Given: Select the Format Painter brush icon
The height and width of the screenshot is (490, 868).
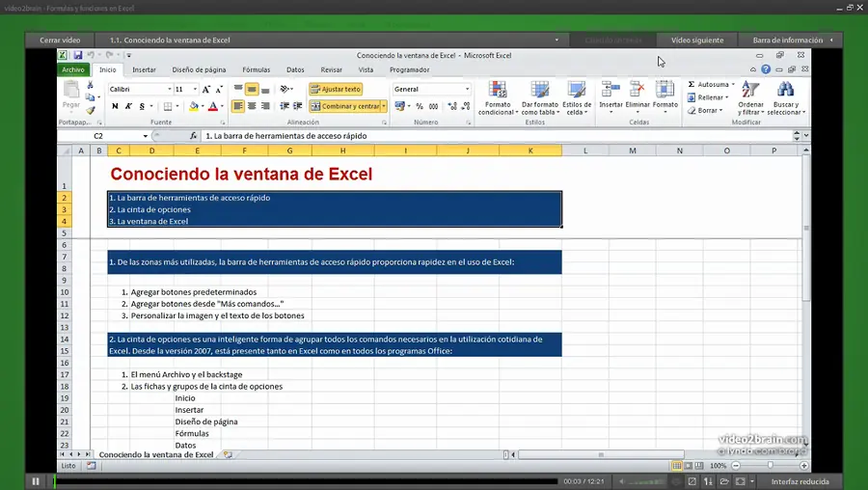Looking at the screenshot, I should click(x=90, y=110).
